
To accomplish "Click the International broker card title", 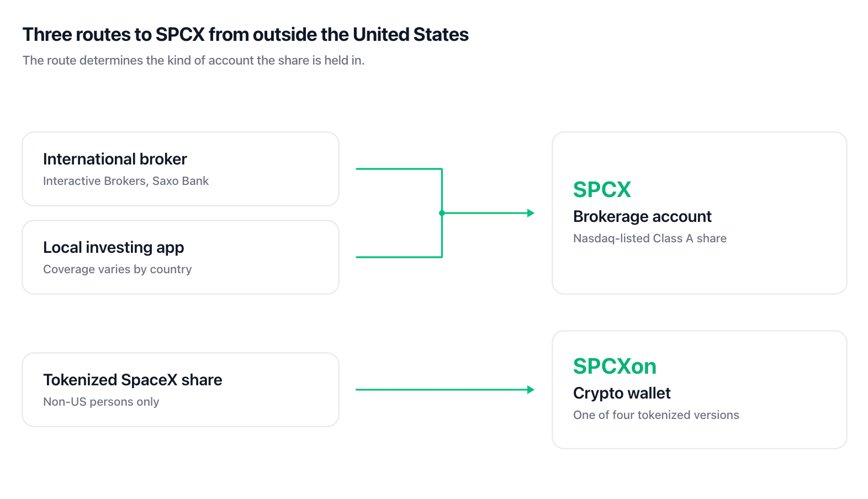I will coord(115,159).
